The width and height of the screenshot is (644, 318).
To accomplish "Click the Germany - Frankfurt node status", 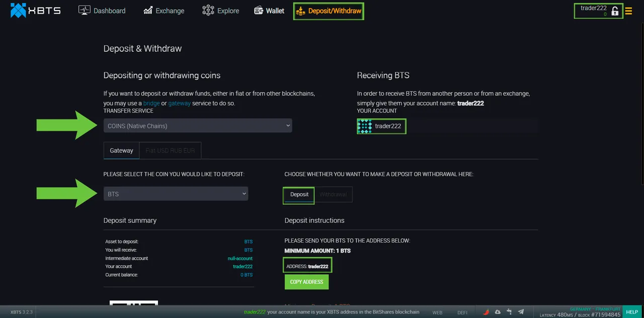I will pos(595,309).
